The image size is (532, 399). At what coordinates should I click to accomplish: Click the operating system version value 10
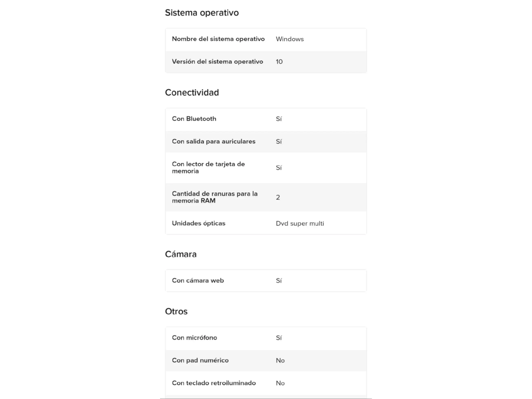[279, 62]
